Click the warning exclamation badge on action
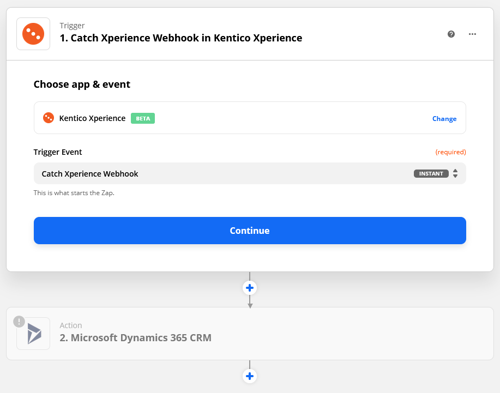The height and width of the screenshot is (393, 500). pyautogui.click(x=19, y=321)
